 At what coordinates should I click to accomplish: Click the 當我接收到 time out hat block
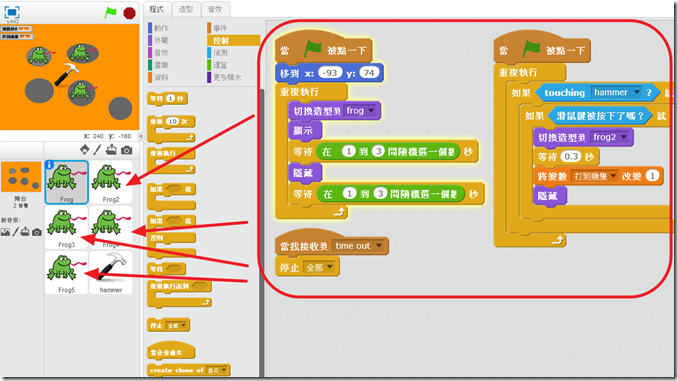[x=331, y=243]
